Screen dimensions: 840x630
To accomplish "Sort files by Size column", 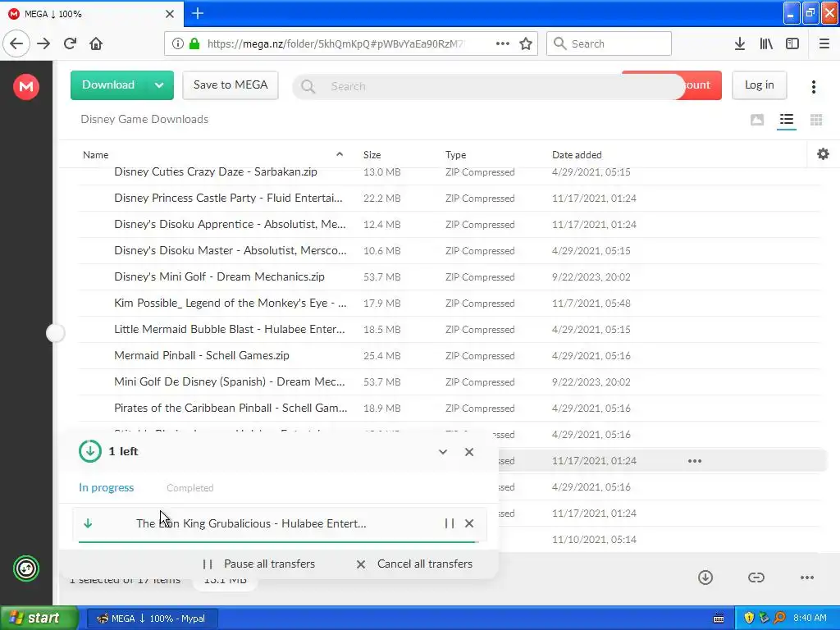I will pos(372,155).
